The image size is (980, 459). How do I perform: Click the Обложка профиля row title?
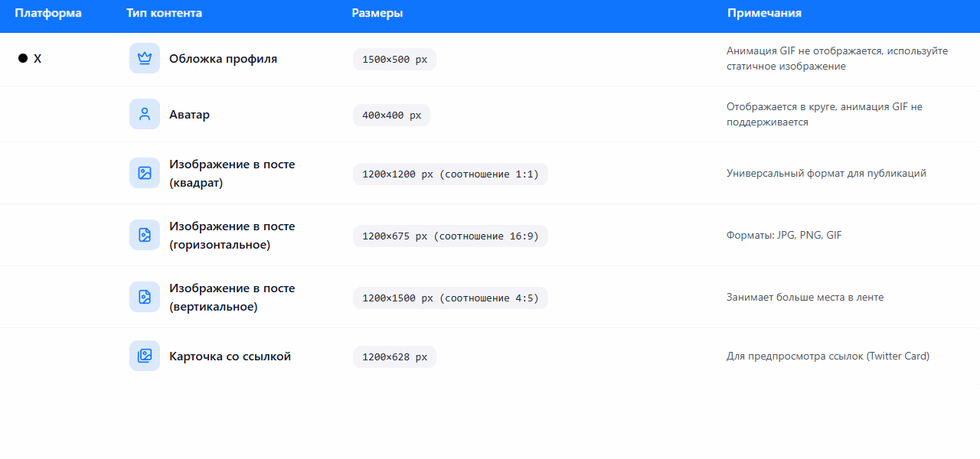[223, 58]
